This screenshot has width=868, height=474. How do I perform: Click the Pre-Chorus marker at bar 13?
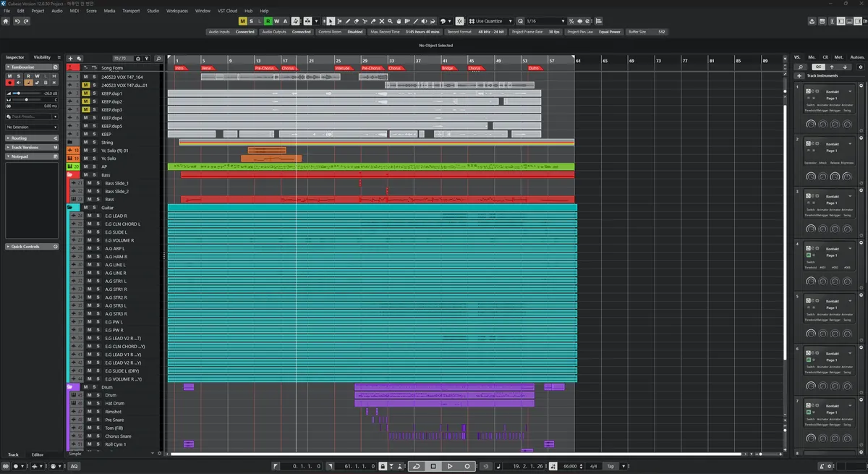click(x=265, y=67)
